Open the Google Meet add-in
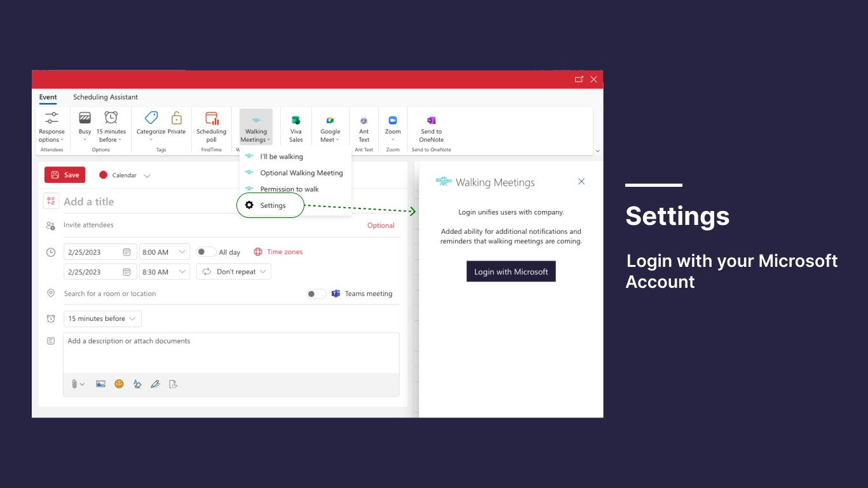This screenshot has height=488, width=868. tap(330, 127)
